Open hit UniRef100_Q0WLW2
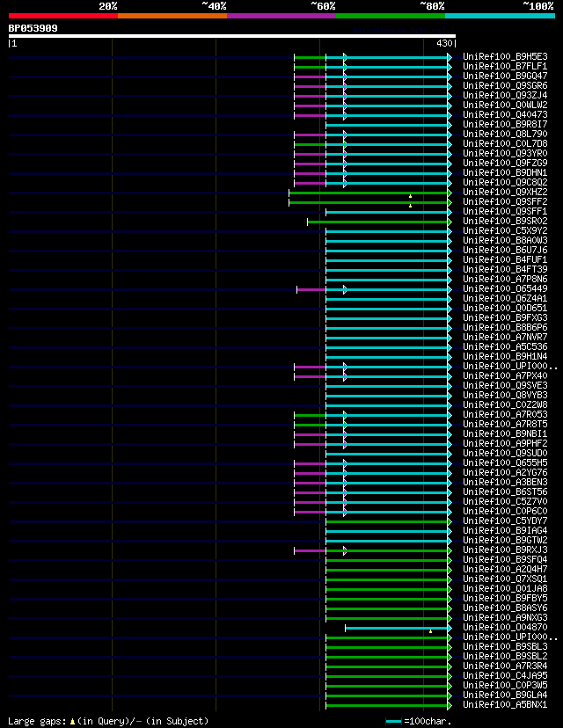Viewport: 563px width, 728px height. [506, 105]
